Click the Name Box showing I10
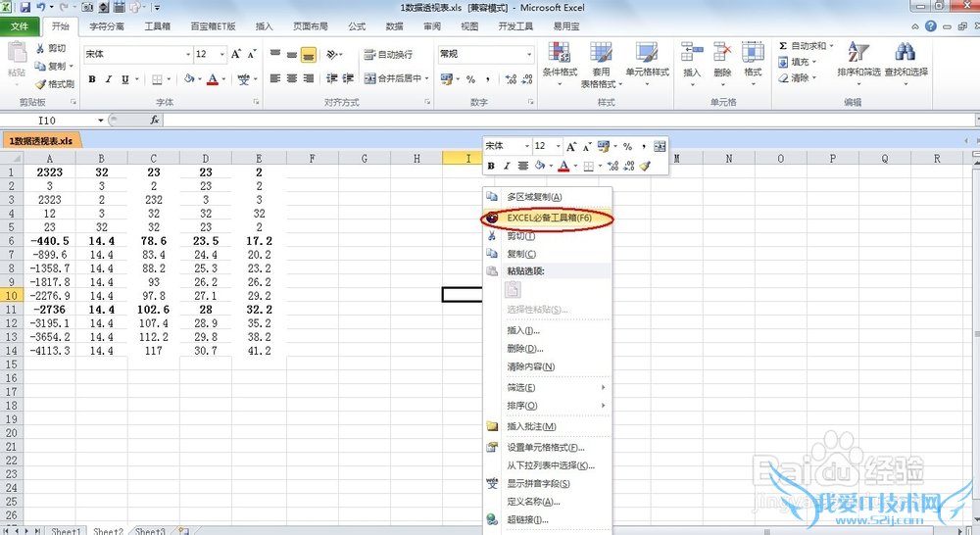 (47, 120)
